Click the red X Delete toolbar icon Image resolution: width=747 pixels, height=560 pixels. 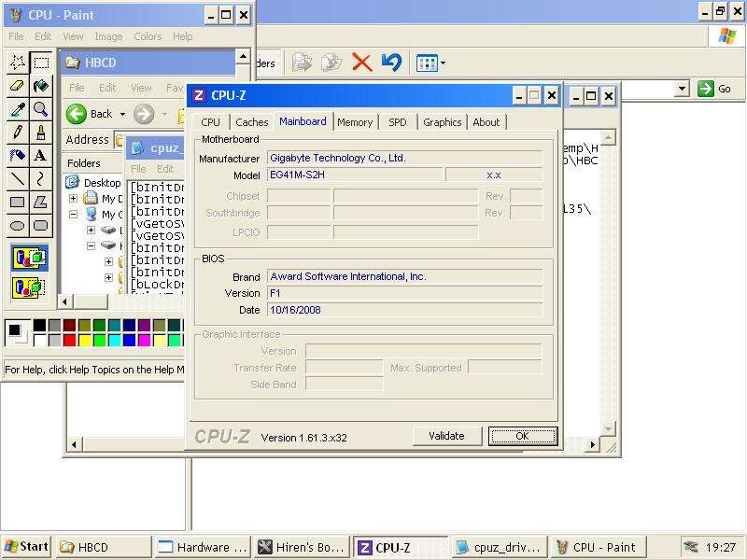(x=361, y=63)
